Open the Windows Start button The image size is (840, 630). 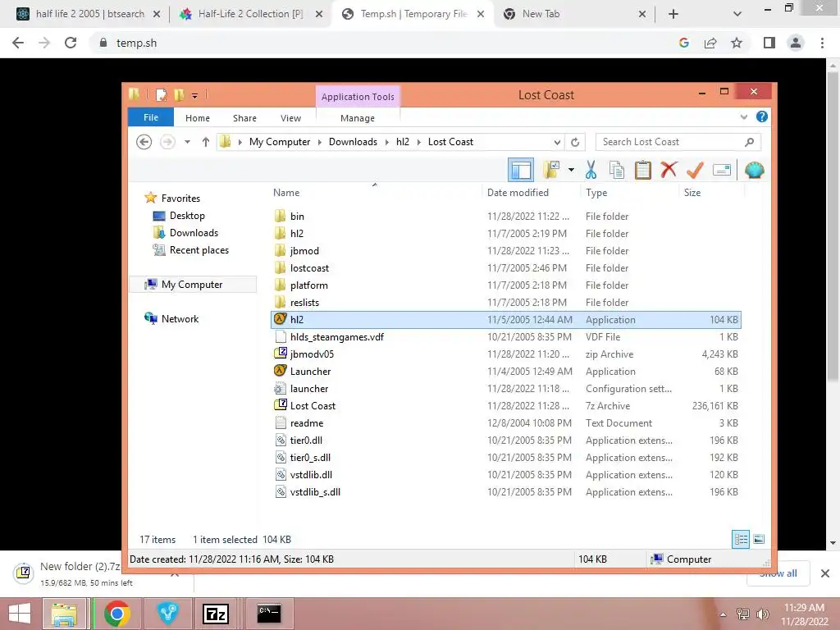[20, 614]
